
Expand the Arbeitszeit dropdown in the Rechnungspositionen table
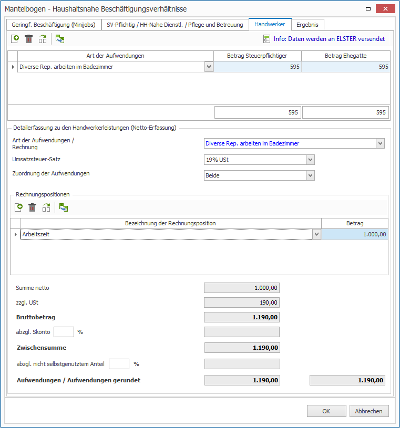pos(316,234)
